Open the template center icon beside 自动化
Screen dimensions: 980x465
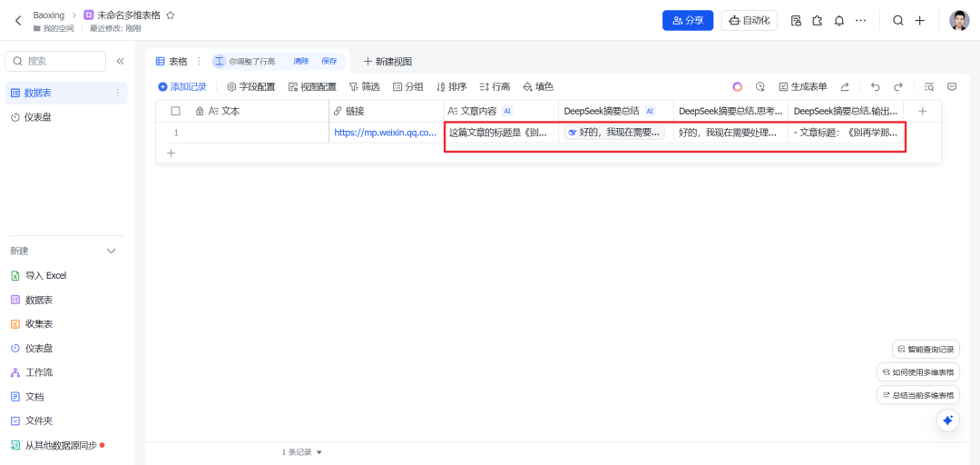pos(797,21)
